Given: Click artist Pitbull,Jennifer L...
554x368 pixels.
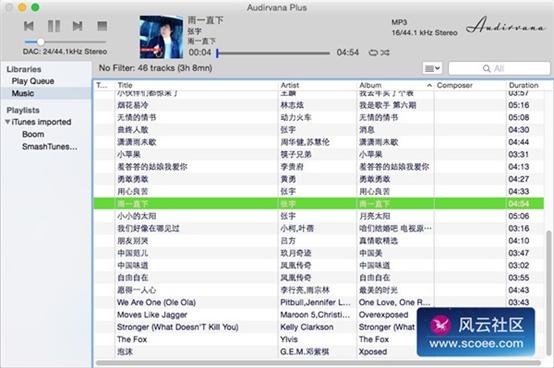Looking at the screenshot, I should coord(315,303).
